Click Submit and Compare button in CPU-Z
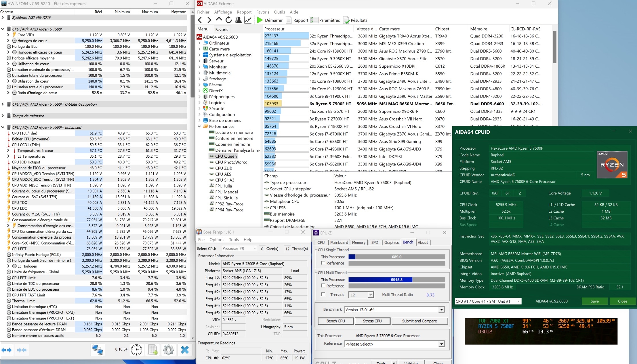637x364 pixels. pyautogui.click(x=419, y=321)
